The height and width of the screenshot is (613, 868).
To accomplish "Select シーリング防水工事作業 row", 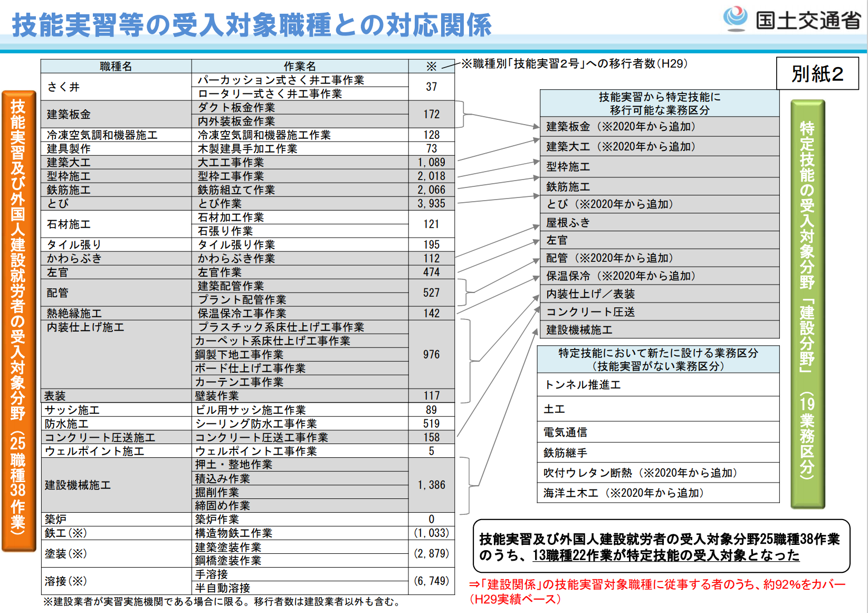I will 300,423.
